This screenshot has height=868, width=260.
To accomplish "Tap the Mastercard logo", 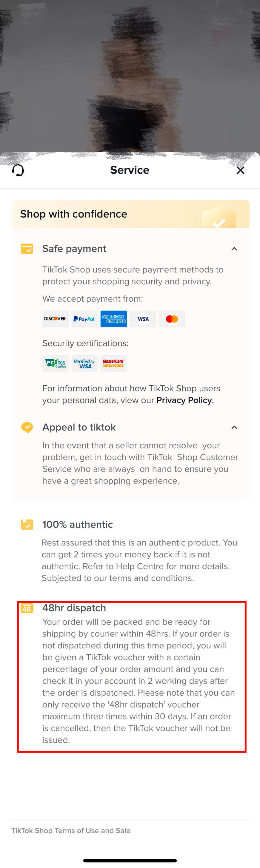I will coord(172,319).
